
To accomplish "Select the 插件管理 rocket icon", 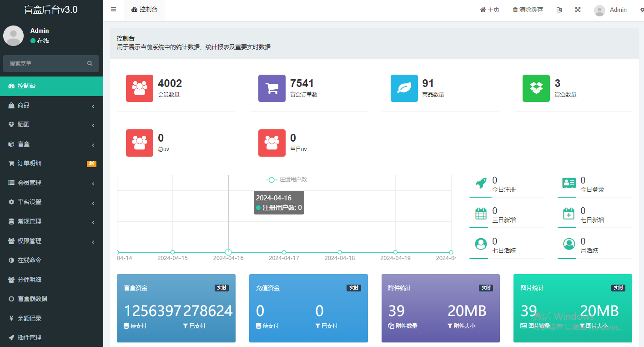I will pos(10,337).
